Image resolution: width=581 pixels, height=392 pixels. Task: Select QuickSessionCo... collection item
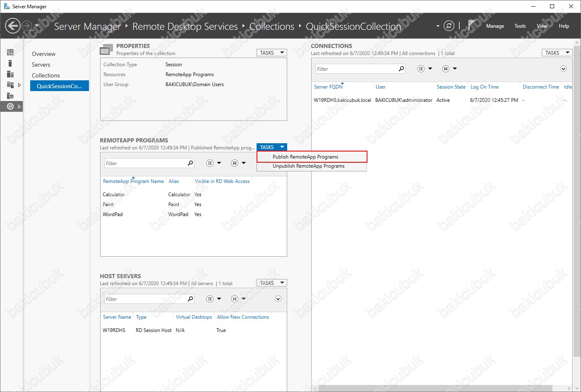[x=60, y=86]
